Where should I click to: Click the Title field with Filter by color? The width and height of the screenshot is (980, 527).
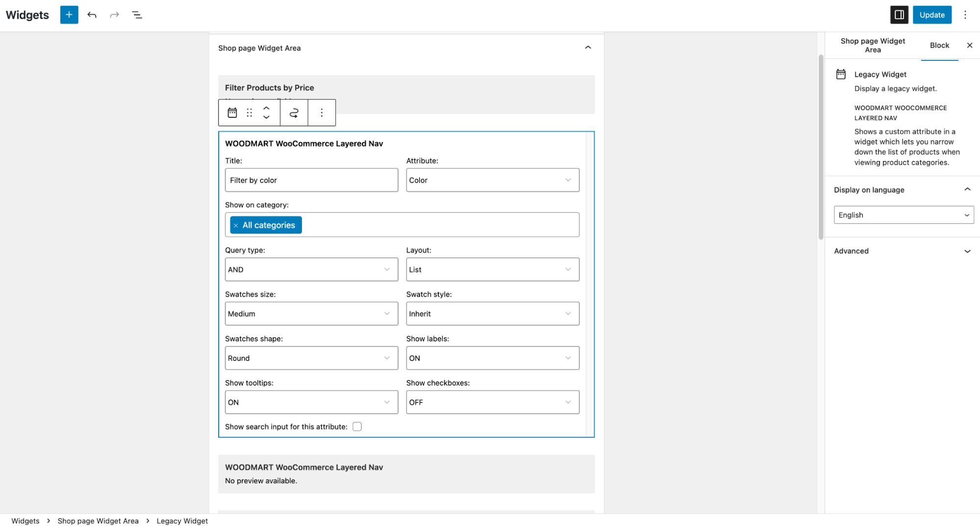[x=311, y=180]
